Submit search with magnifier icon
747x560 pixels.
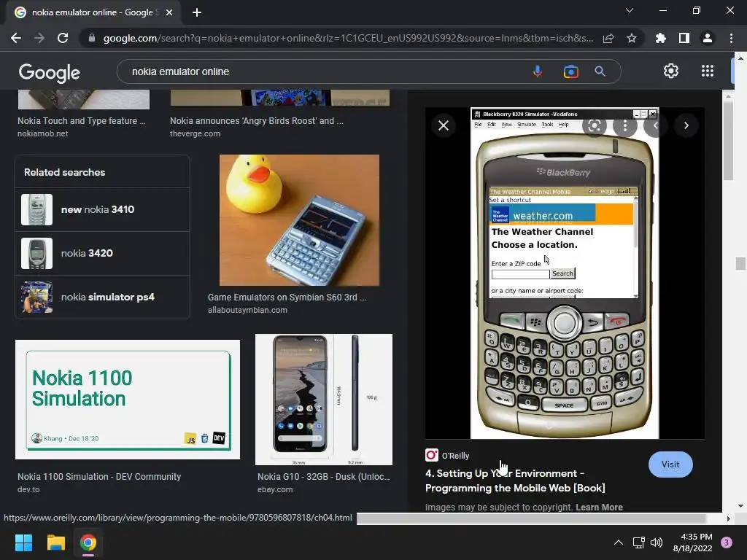pos(600,71)
